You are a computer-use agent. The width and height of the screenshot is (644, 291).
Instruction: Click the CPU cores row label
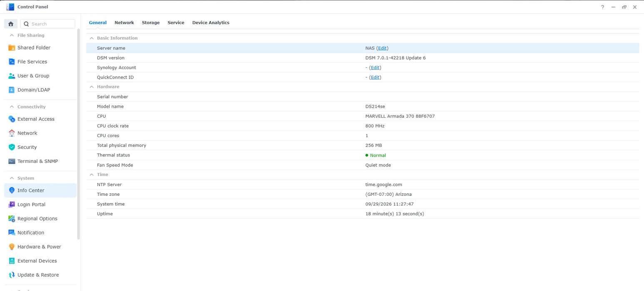pyautogui.click(x=108, y=136)
